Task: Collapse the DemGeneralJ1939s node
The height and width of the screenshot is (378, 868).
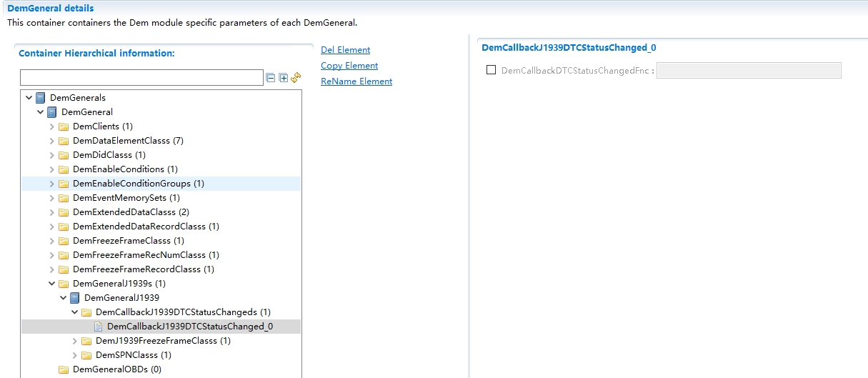Action: click(x=52, y=284)
